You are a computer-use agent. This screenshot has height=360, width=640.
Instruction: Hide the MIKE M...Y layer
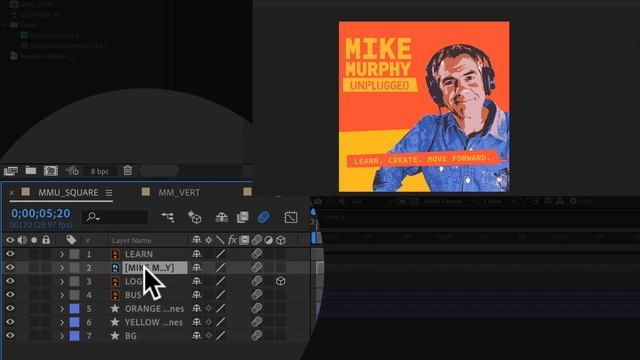pos(10,267)
